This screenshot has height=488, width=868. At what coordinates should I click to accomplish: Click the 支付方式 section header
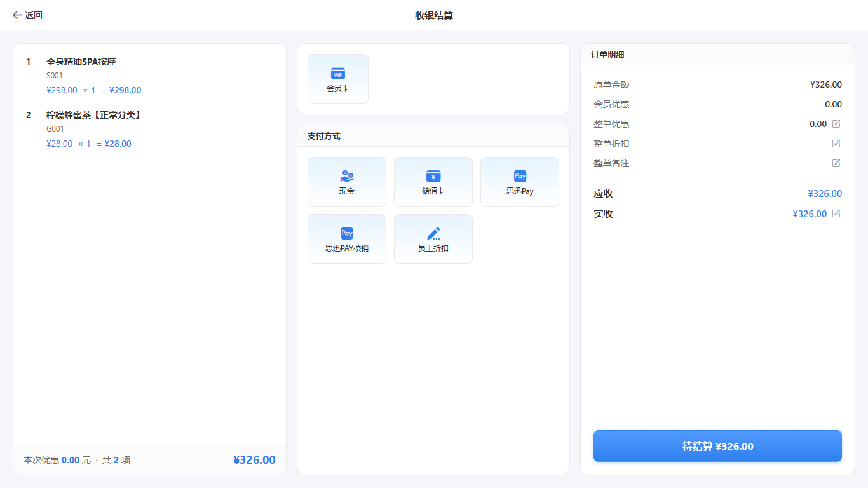[433, 136]
